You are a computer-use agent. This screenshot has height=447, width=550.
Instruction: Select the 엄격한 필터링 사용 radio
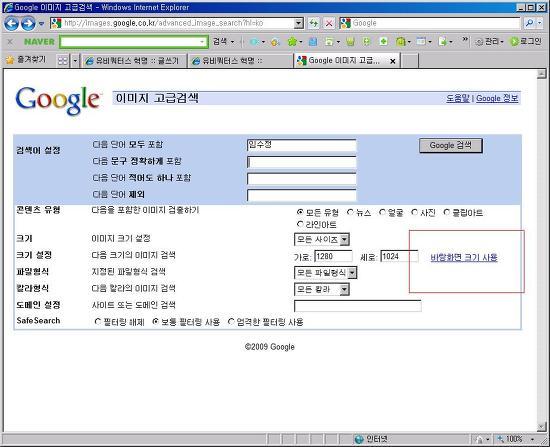[231, 321]
